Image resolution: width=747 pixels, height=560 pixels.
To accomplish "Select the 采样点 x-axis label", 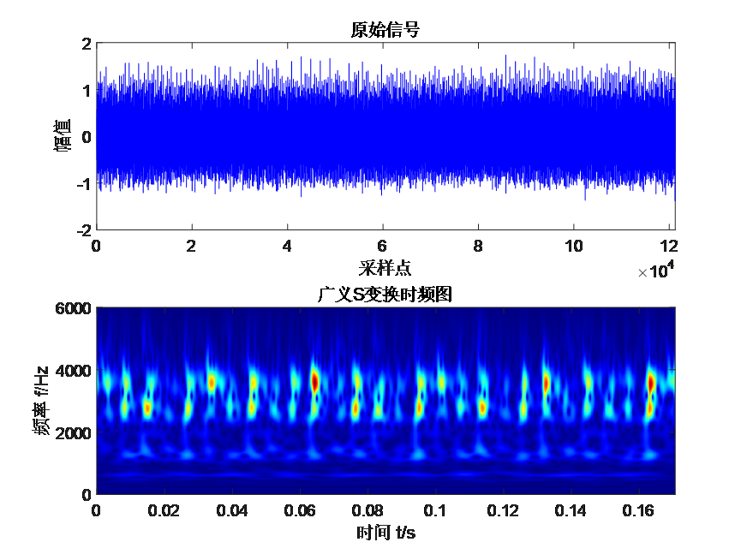I will pos(385,268).
